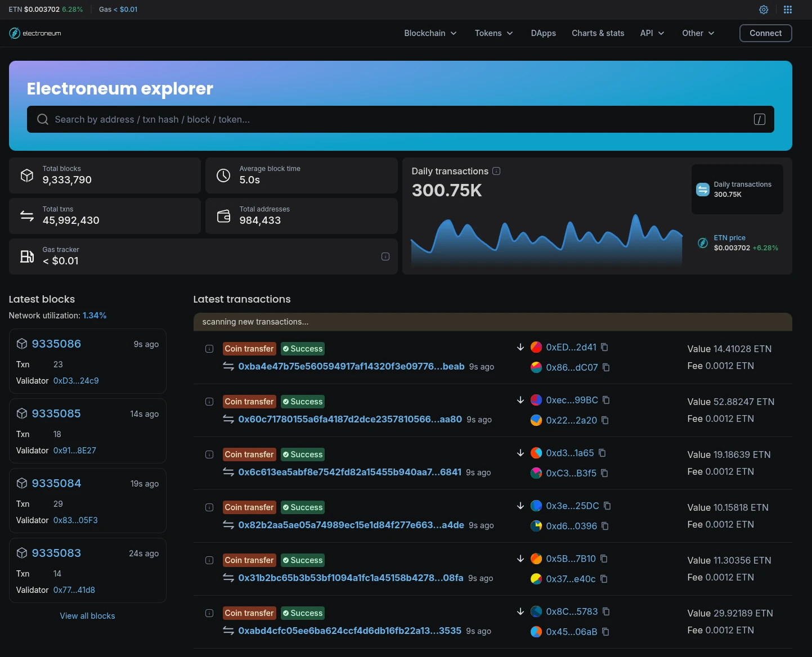Expand details of first Coin transfer transaction
812x657 pixels.
(209, 349)
